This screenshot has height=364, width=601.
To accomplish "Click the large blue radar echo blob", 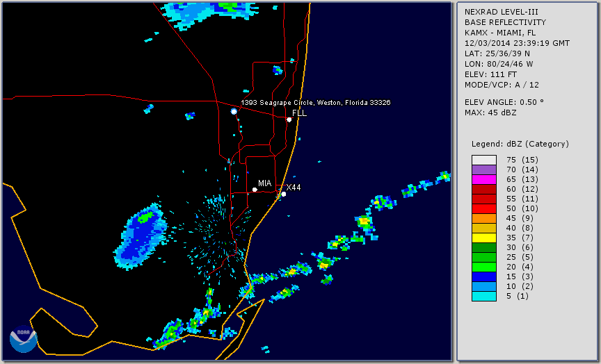I will tap(141, 237).
